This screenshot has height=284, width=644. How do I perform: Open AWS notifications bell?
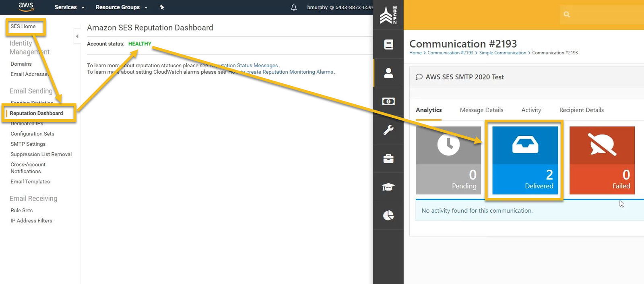(294, 7)
